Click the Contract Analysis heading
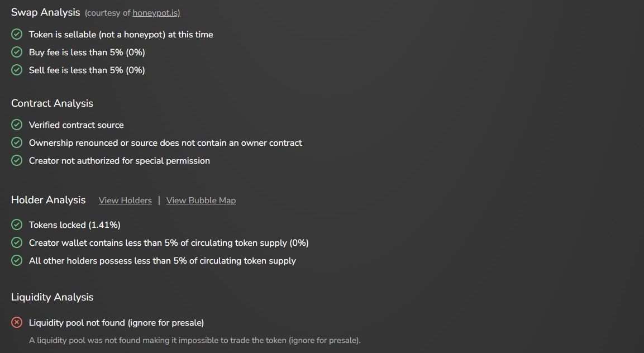 (x=52, y=103)
